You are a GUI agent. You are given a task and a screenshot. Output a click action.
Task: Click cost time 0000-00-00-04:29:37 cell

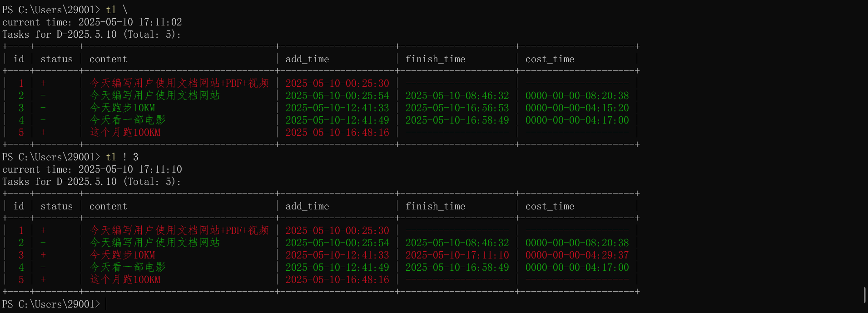[577, 255]
